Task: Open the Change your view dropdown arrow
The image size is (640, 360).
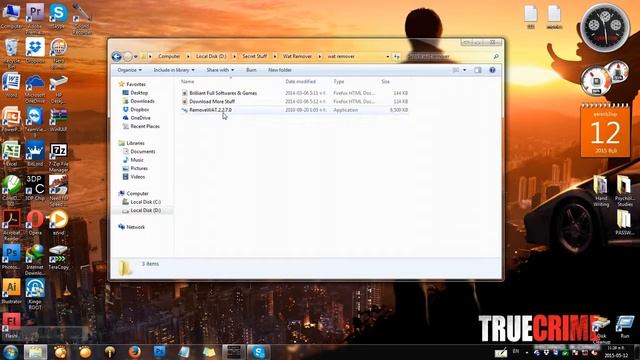Action: [464, 70]
